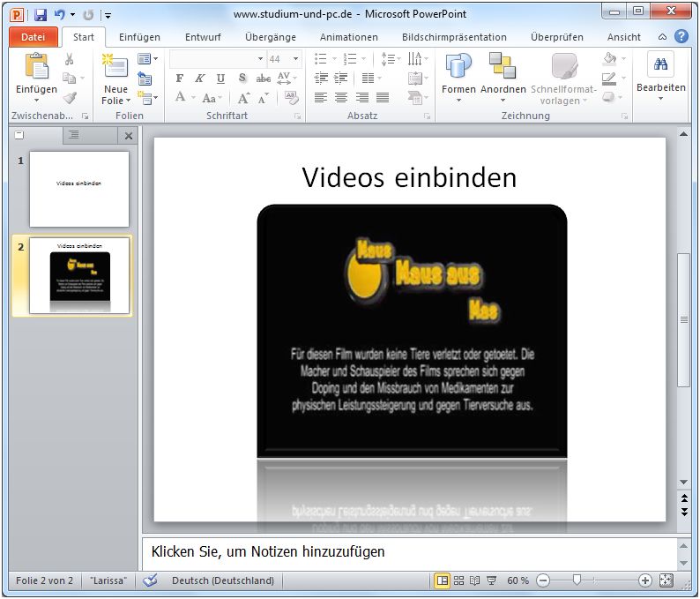Open the Bearbeiten editing menu
700x599 pixels.
tap(660, 76)
